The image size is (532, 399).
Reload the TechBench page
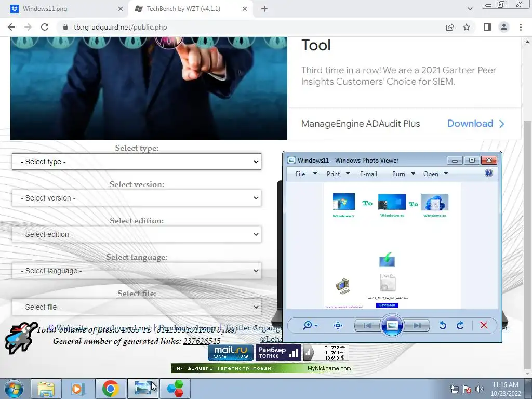pos(45,27)
